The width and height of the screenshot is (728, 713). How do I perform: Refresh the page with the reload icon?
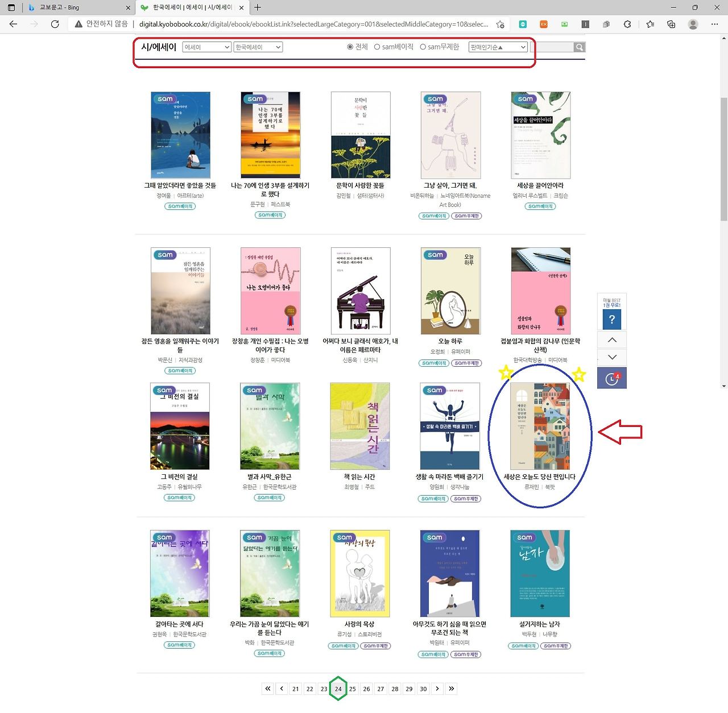[x=55, y=24]
